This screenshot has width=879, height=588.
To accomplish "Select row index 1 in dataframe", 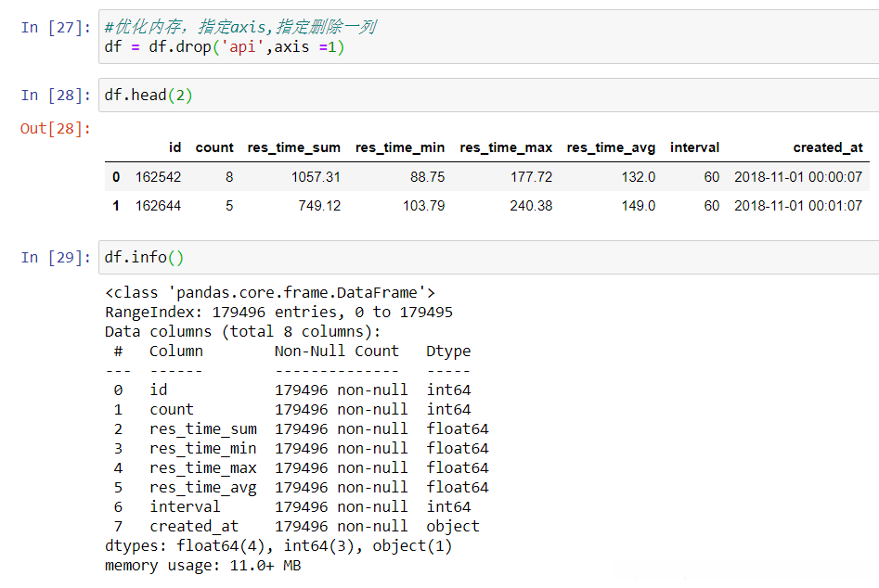I will (x=116, y=206).
